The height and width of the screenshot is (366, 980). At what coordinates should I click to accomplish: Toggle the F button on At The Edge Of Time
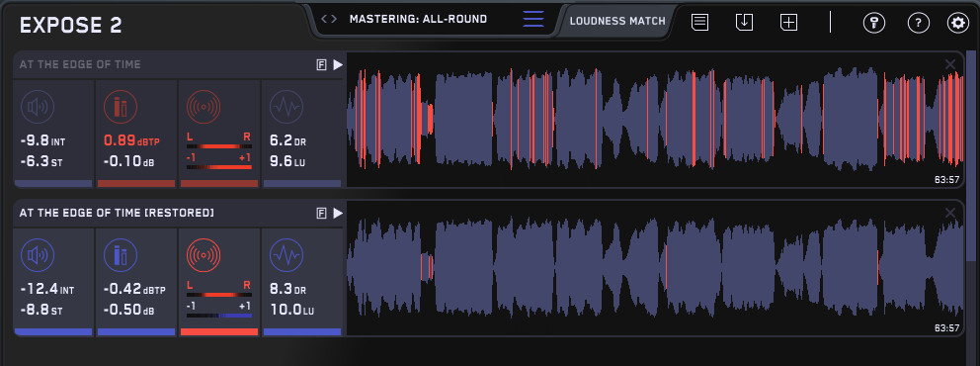[321, 65]
